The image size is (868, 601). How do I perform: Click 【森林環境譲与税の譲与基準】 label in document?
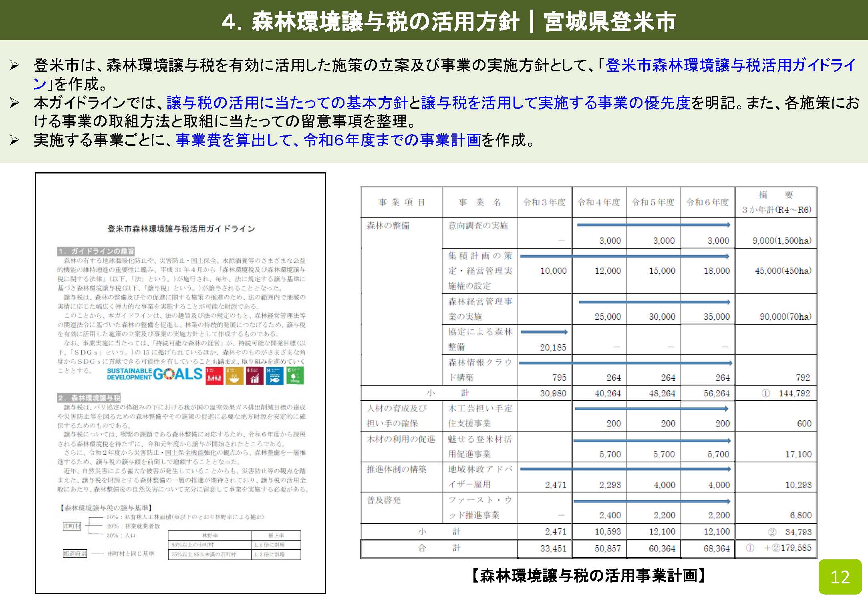tap(106, 508)
